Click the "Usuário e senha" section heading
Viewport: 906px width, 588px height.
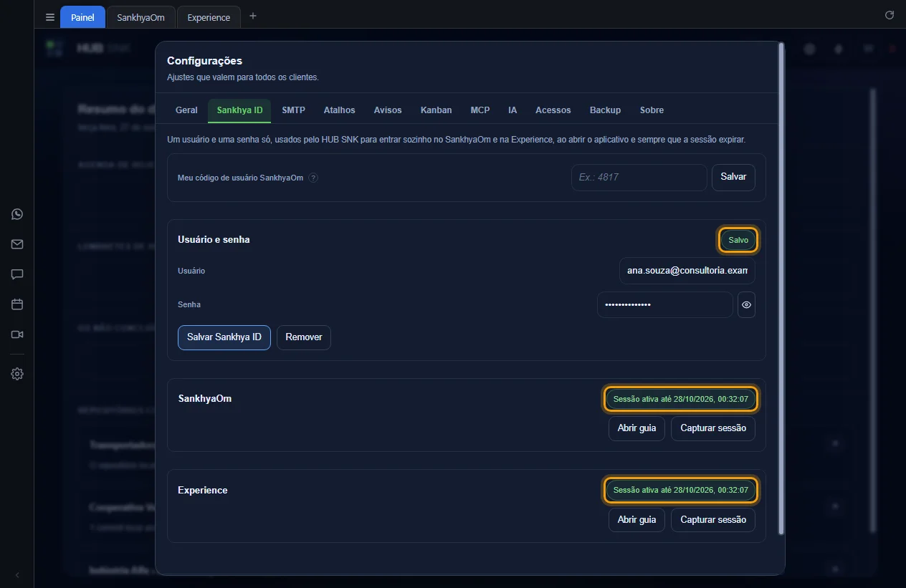pos(214,239)
